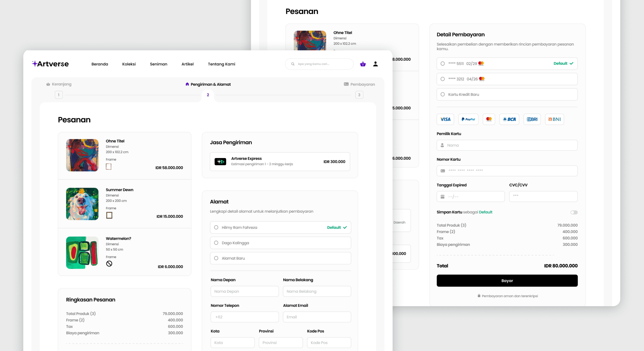Screen dimensions: 644x351
Task: Select the Hilmy Ram Fahreza address radio
Action: [x=216, y=227]
